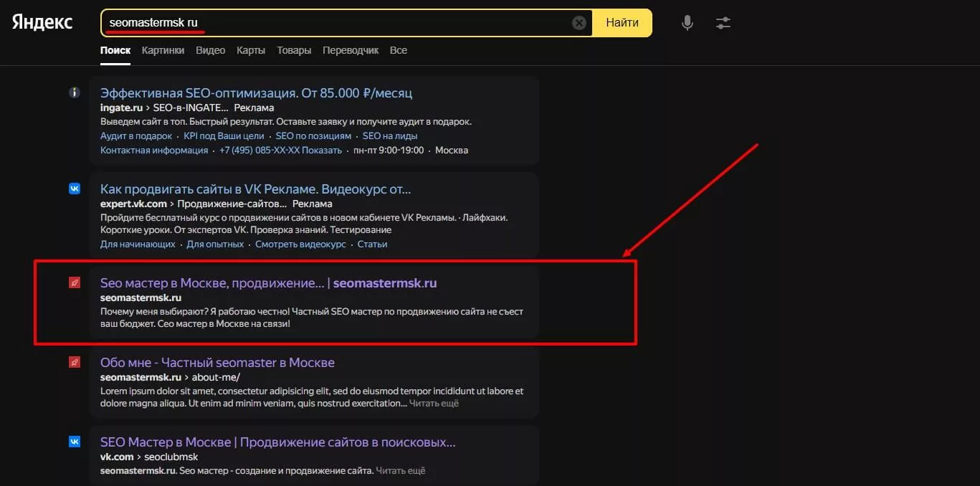Switch to the Картинки tab
980x486 pixels.
[x=163, y=50]
